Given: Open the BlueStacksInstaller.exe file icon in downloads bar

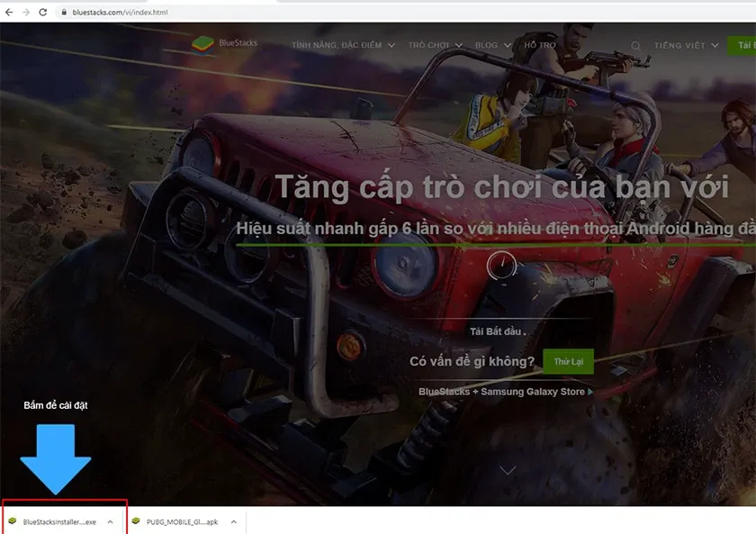Looking at the screenshot, I should (x=13, y=520).
